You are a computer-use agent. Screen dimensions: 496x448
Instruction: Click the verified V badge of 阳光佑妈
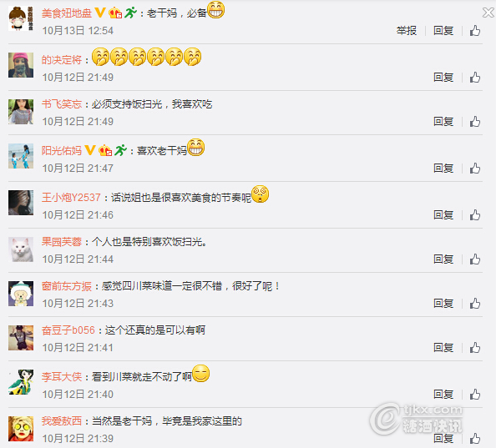click(90, 150)
